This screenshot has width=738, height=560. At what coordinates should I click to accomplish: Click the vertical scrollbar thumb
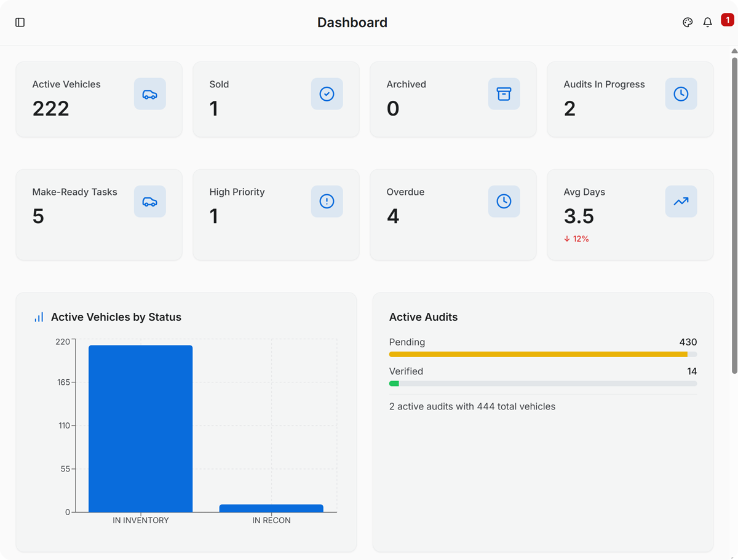click(x=733, y=215)
